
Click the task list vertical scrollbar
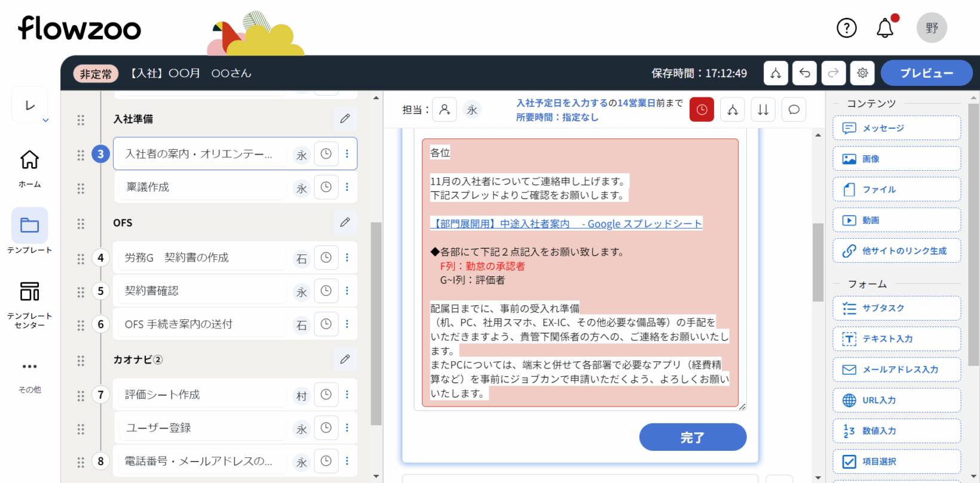pyautogui.click(x=376, y=322)
